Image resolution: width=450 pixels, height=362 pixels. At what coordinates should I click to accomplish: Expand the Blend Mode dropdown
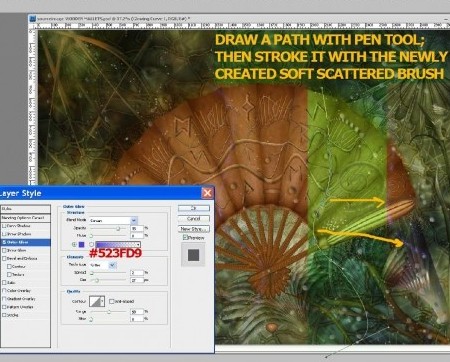133,220
